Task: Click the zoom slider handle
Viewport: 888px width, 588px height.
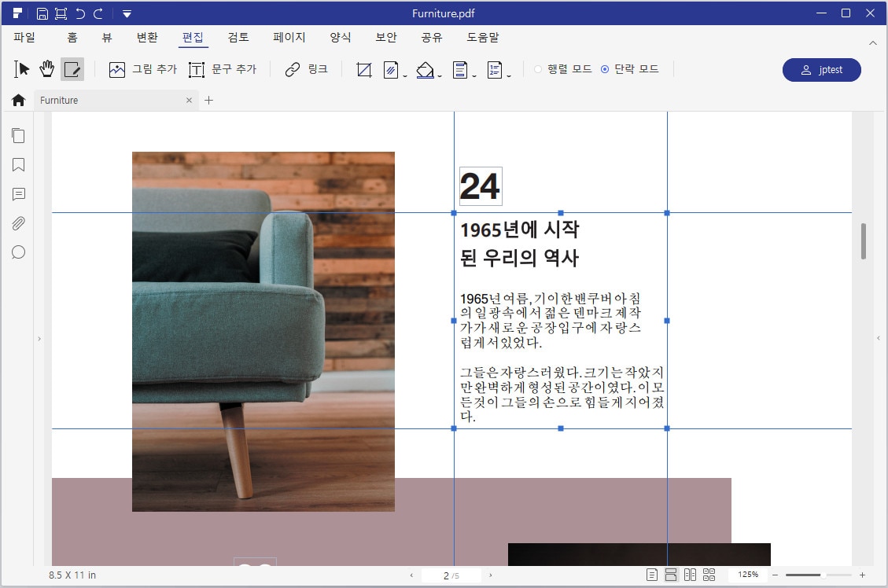Action: 822,575
